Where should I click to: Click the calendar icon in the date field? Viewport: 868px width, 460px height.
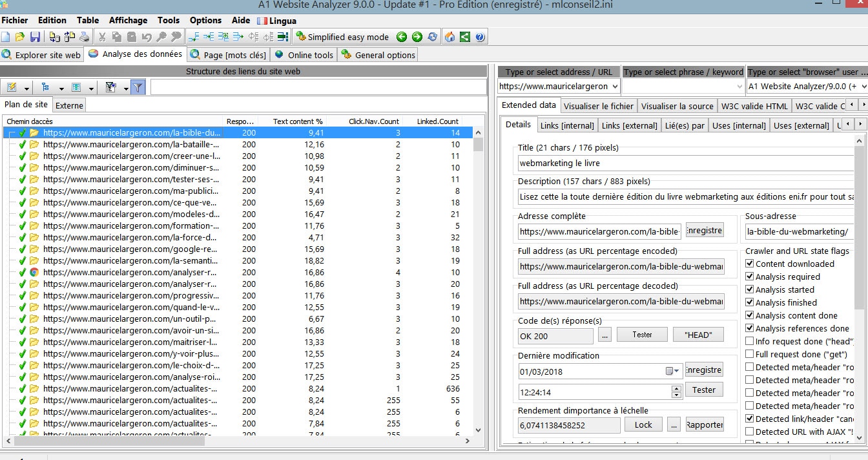pyautogui.click(x=670, y=371)
